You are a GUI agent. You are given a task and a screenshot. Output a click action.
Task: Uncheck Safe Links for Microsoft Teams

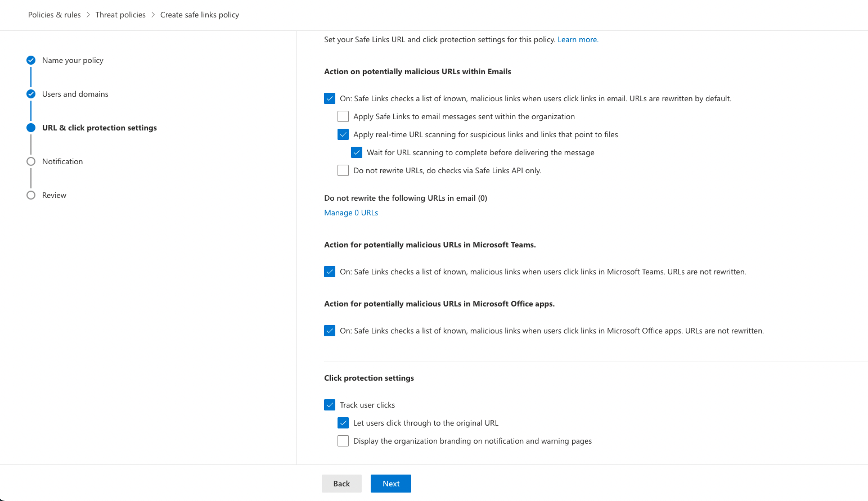[330, 272]
